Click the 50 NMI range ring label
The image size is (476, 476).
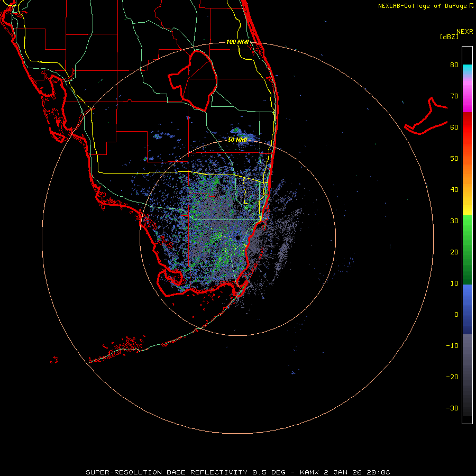pos(237,140)
